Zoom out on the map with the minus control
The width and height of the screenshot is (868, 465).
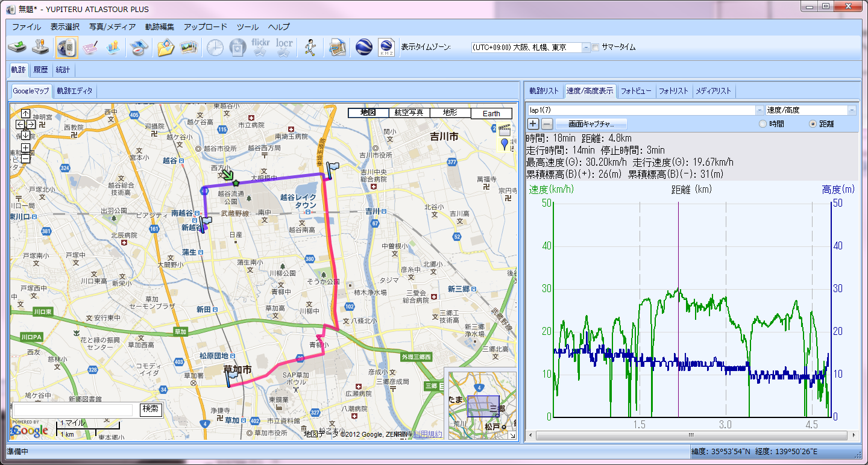coord(25,158)
